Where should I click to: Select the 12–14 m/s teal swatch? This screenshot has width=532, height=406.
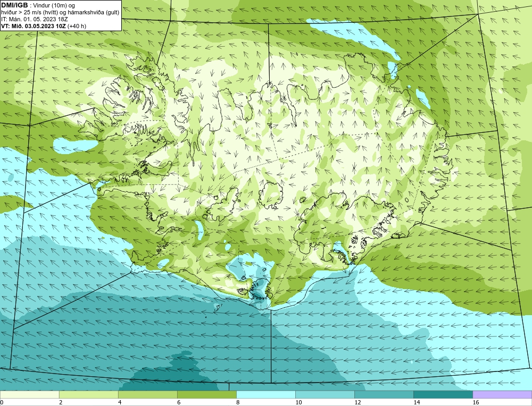(384, 394)
